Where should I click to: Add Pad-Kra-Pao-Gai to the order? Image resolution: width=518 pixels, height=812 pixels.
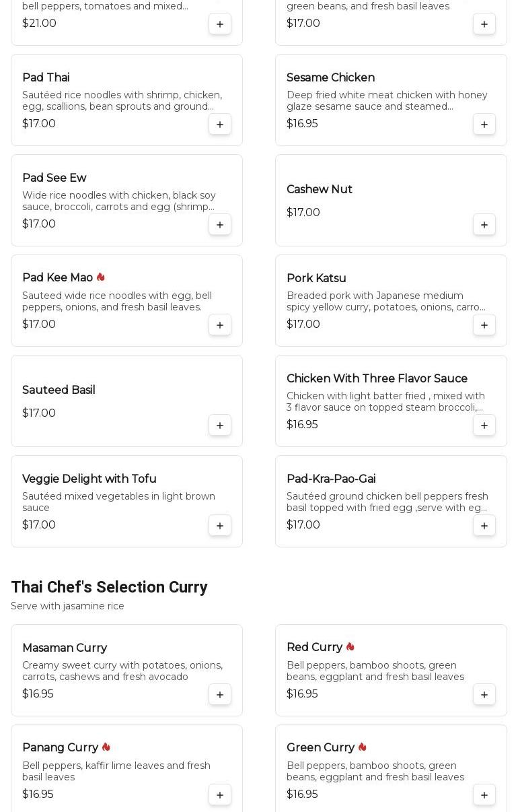[x=484, y=525]
